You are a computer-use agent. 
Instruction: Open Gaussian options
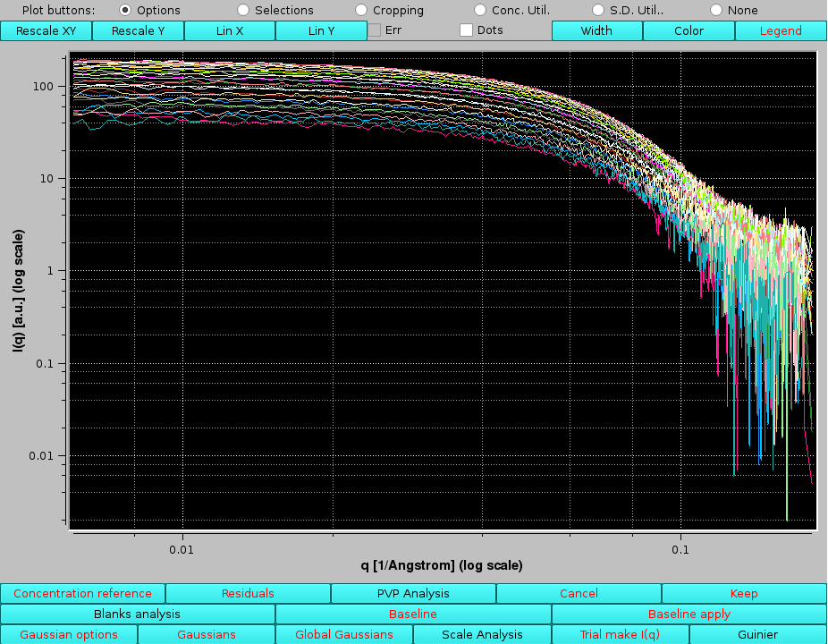[x=68, y=634]
